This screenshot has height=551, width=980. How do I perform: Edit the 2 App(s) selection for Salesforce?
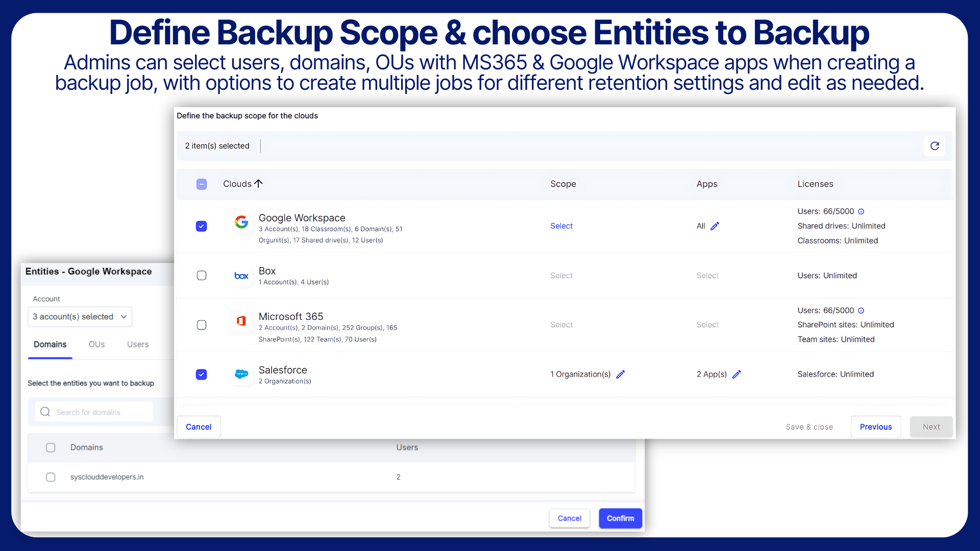point(737,374)
